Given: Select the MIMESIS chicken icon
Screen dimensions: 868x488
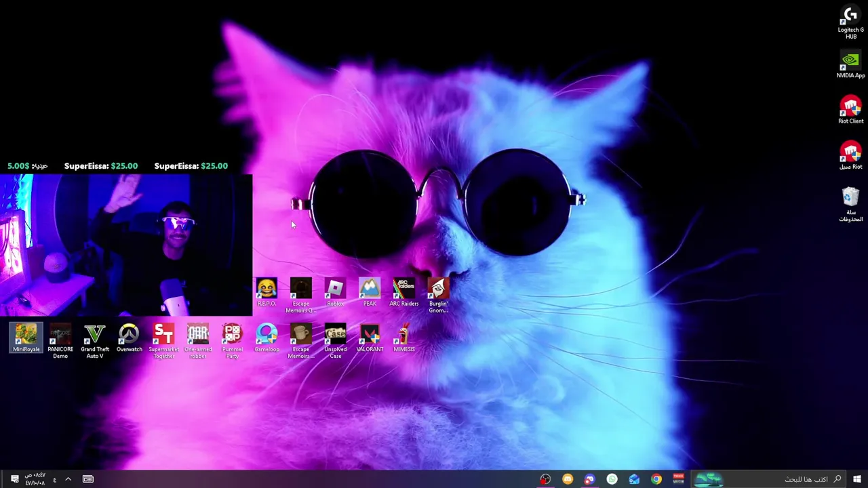Looking at the screenshot, I should pos(404,338).
